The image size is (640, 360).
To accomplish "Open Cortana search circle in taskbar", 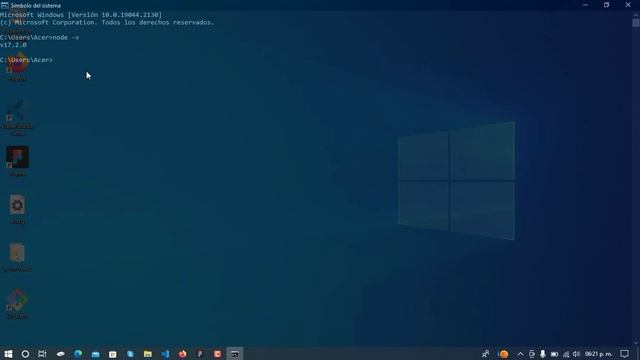I will [x=25, y=354].
